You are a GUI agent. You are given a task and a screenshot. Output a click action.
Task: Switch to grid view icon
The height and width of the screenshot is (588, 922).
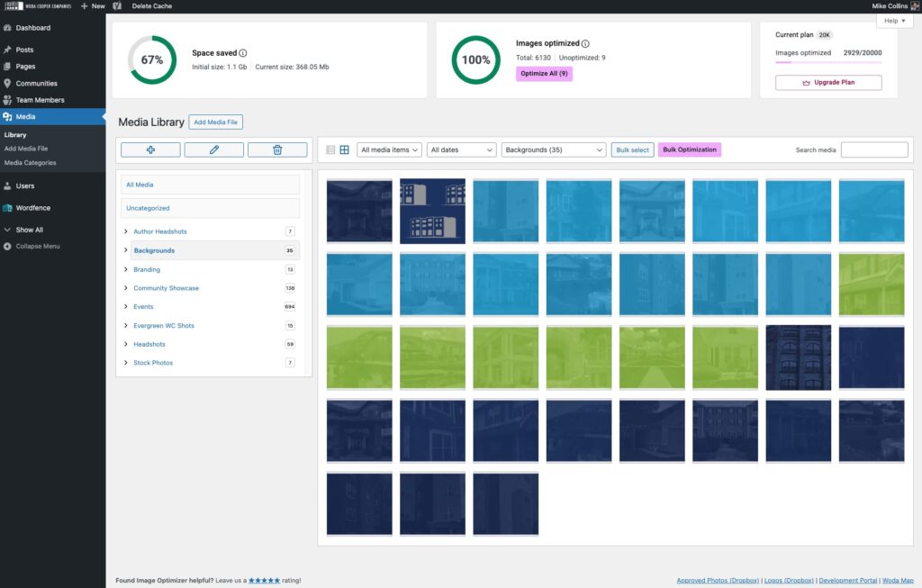click(344, 150)
